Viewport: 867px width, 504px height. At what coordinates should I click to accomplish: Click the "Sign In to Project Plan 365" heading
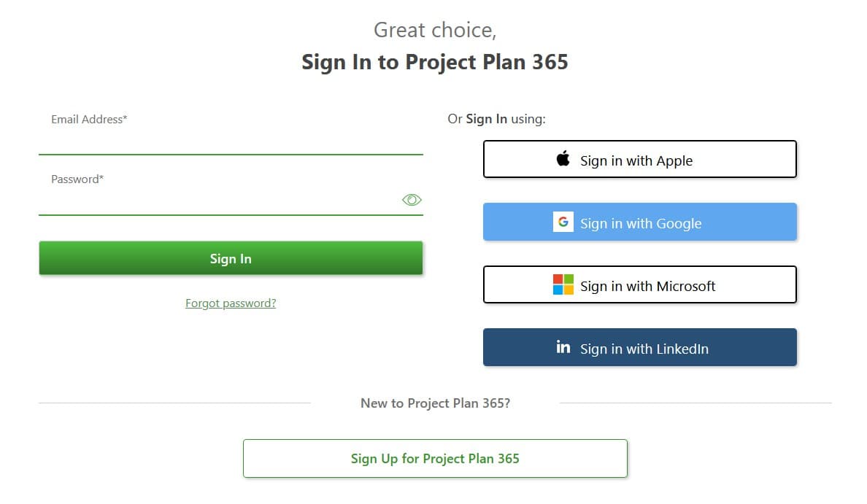pos(435,62)
